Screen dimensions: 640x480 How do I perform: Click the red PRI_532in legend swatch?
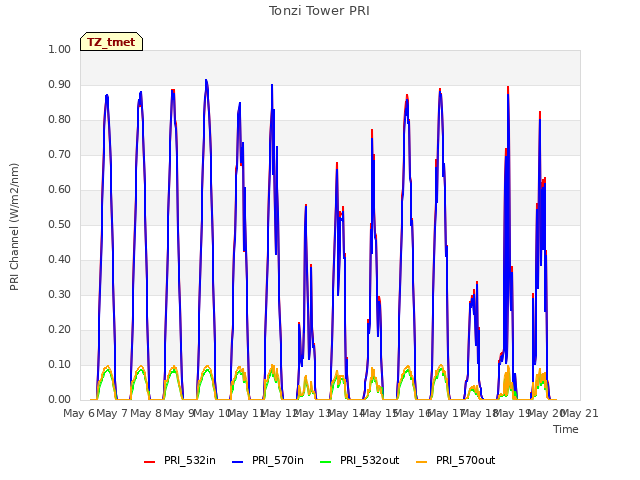pyautogui.click(x=149, y=462)
